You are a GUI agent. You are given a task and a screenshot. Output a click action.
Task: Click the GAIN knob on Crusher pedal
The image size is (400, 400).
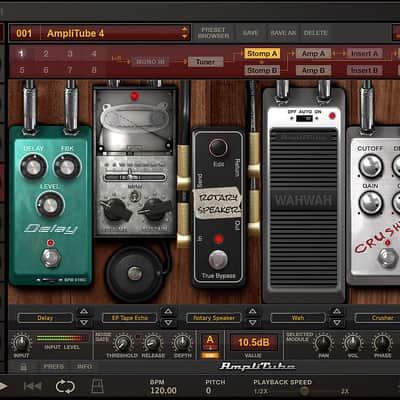tap(370, 202)
